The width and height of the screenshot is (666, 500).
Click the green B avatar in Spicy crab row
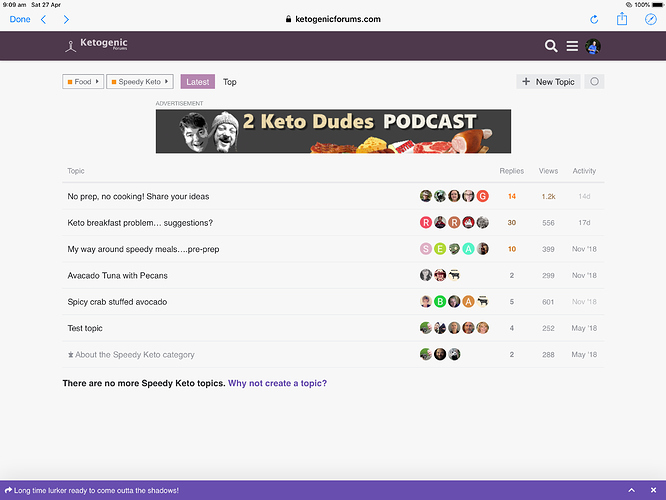(x=440, y=301)
